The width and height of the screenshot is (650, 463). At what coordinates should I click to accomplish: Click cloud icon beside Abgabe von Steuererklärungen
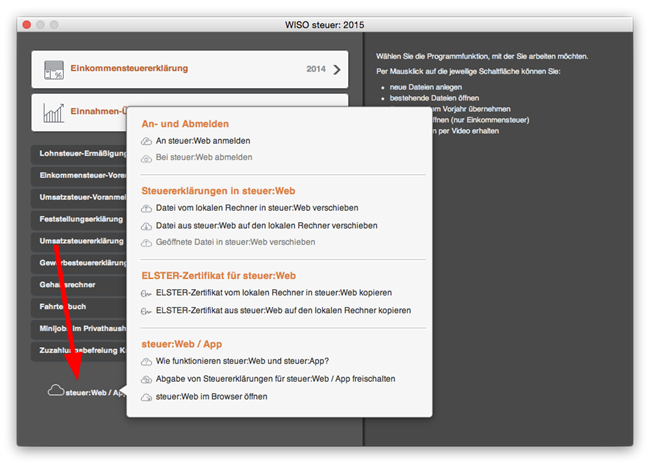pos(146,379)
